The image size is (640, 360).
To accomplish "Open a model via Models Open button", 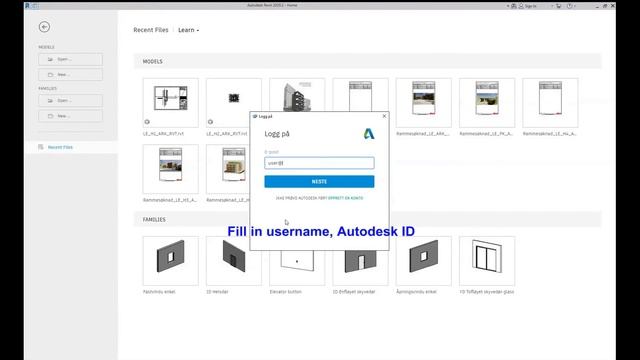I will 70,59.
